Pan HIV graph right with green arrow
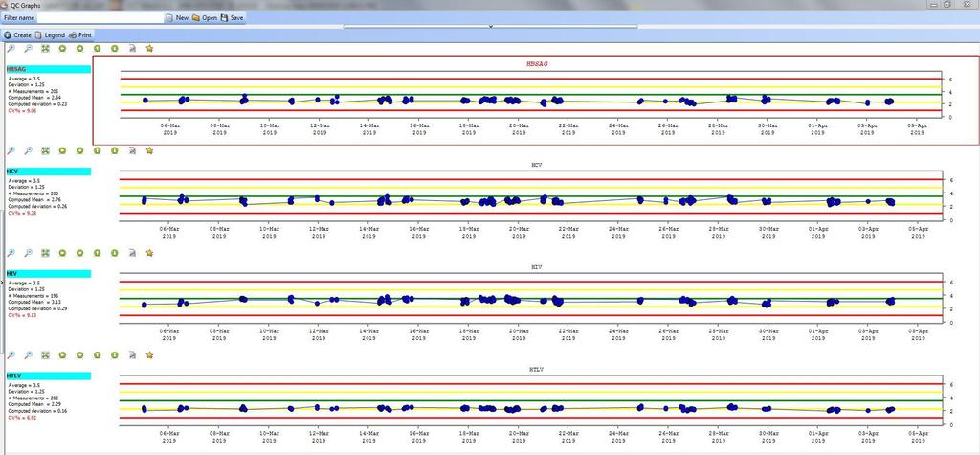Viewport: 980px width, 455px height. coord(80,253)
